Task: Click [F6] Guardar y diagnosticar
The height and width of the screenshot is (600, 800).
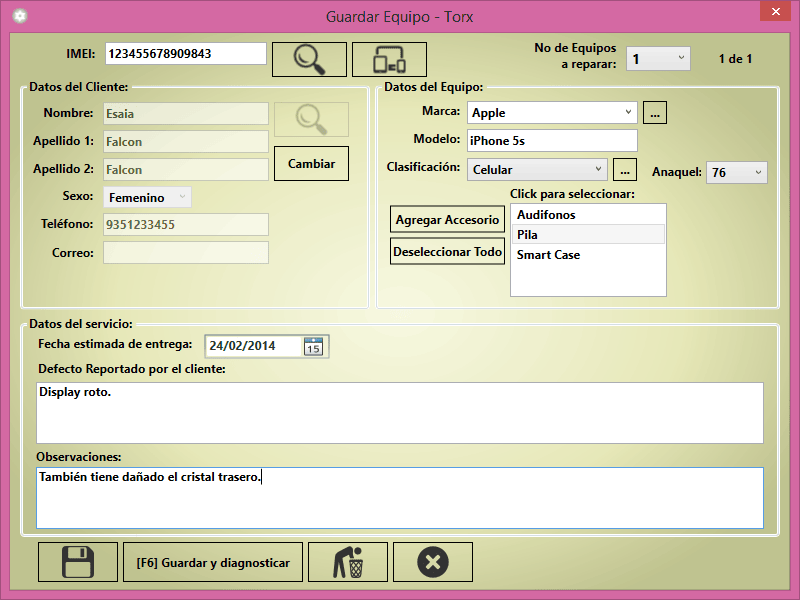Action: pos(213,562)
